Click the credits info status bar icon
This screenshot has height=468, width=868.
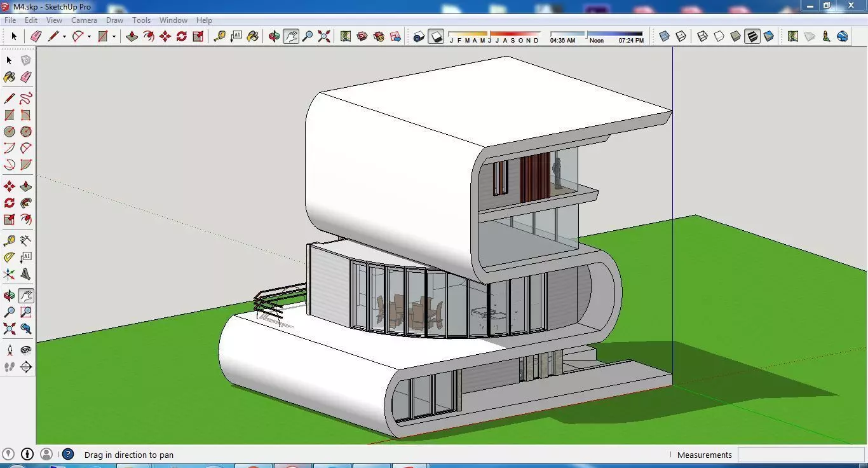(x=27, y=454)
